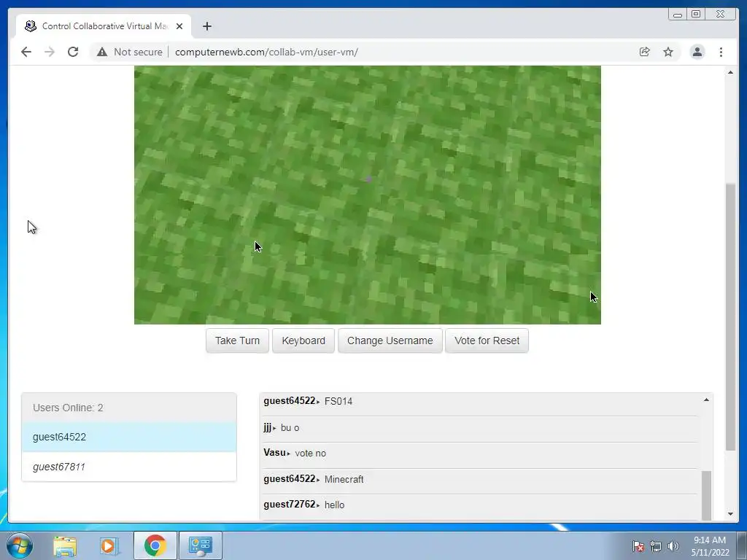Open the Not secure warning icon
The height and width of the screenshot is (560, 747).
coord(102,52)
